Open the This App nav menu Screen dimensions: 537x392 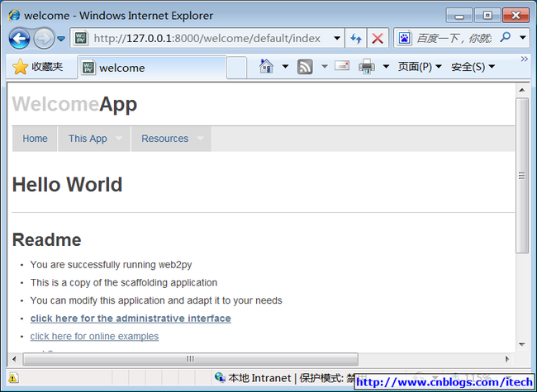(94, 139)
